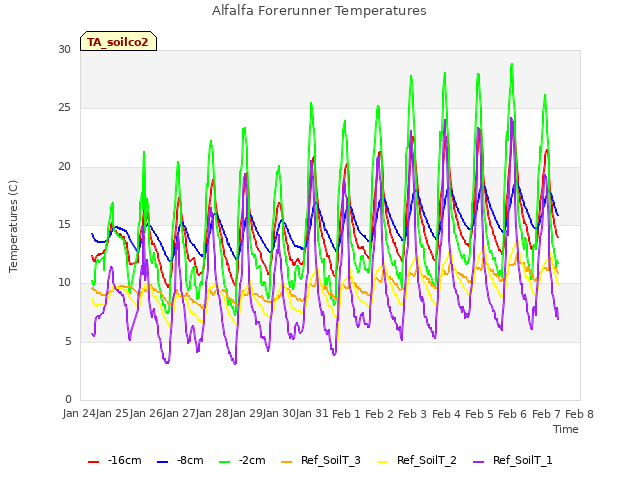Toggle the -8cm legend entry
The width and height of the screenshot is (640, 480).
click(180, 460)
